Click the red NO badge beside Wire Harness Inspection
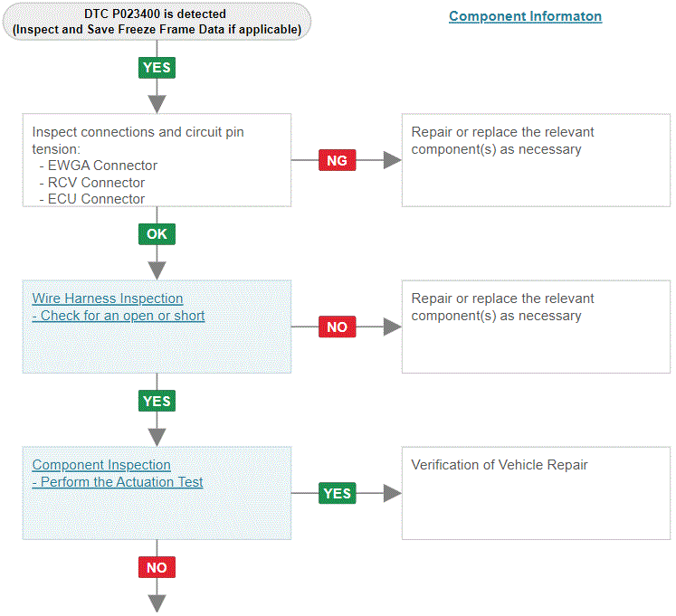Viewport: 676px width, 616px height. point(338,327)
